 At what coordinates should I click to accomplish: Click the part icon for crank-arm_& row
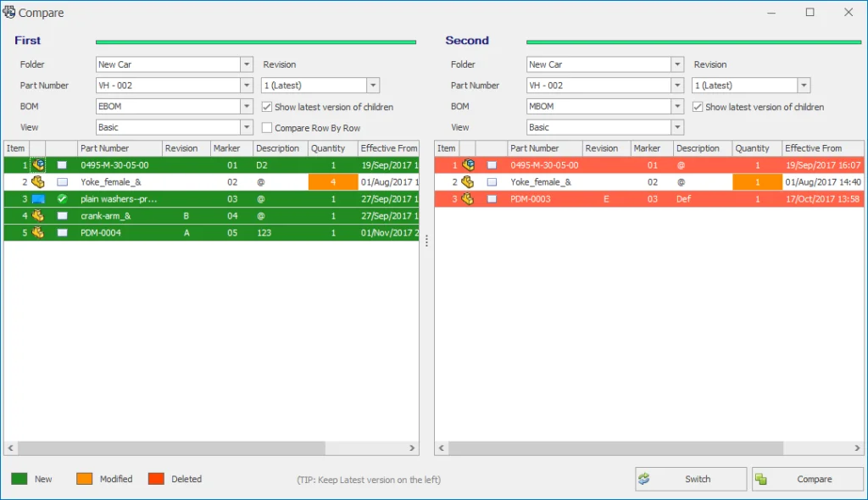(38, 216)
